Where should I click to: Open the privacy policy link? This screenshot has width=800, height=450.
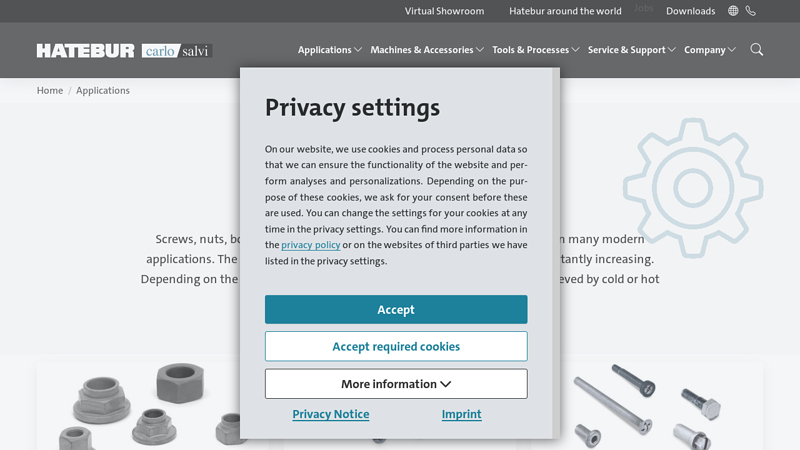point(311,245)
